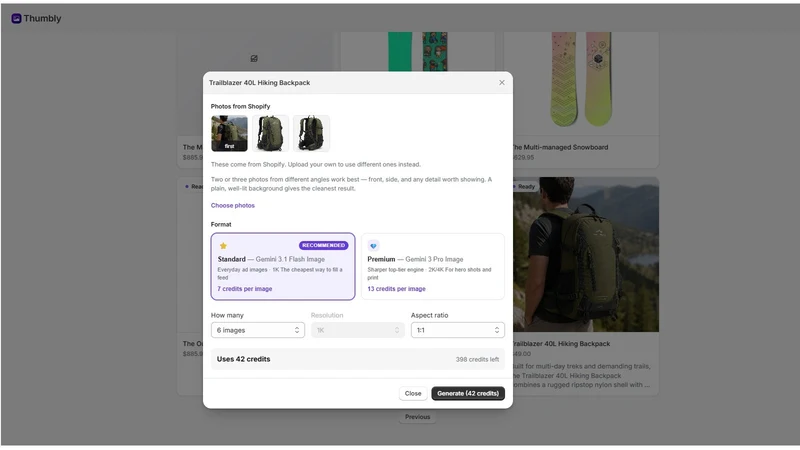This screenshot has width=800, height=450.
Task: Open the How many images dropdown
Action: 258,330
